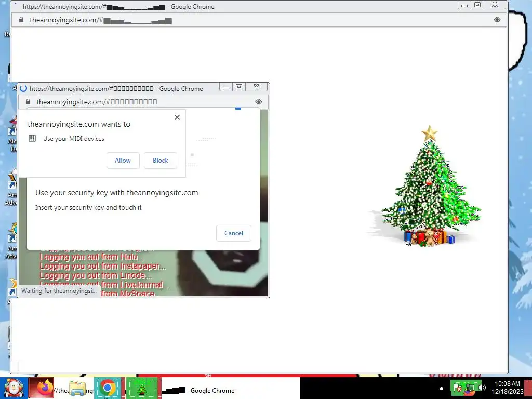The height and width of the screenshot is (399, 532).
Task: Click the address bar diamond icon in the large window
Action: [497, 20]
